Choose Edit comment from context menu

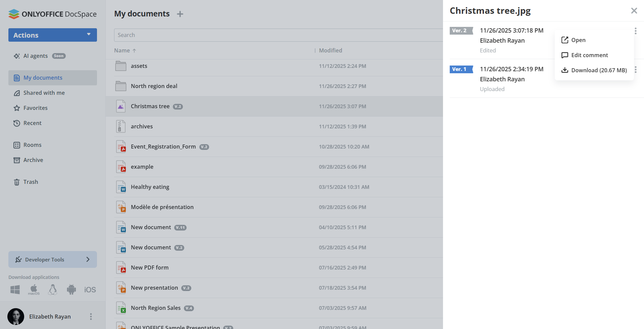[x=589, y=55]
